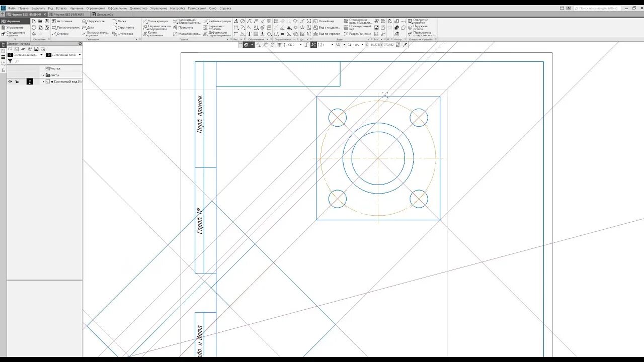Click the fx variables side panel icon

pyautogui.click(x=3, y=70)
